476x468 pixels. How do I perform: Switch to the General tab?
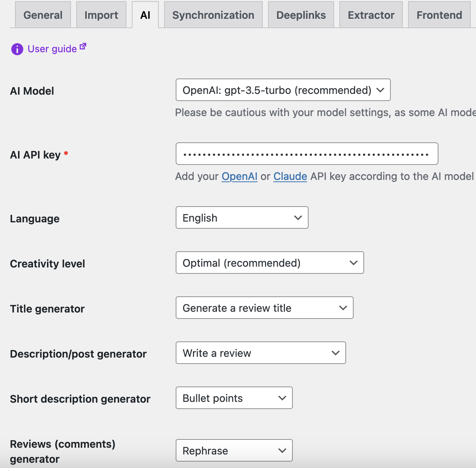tap(43, 15)
